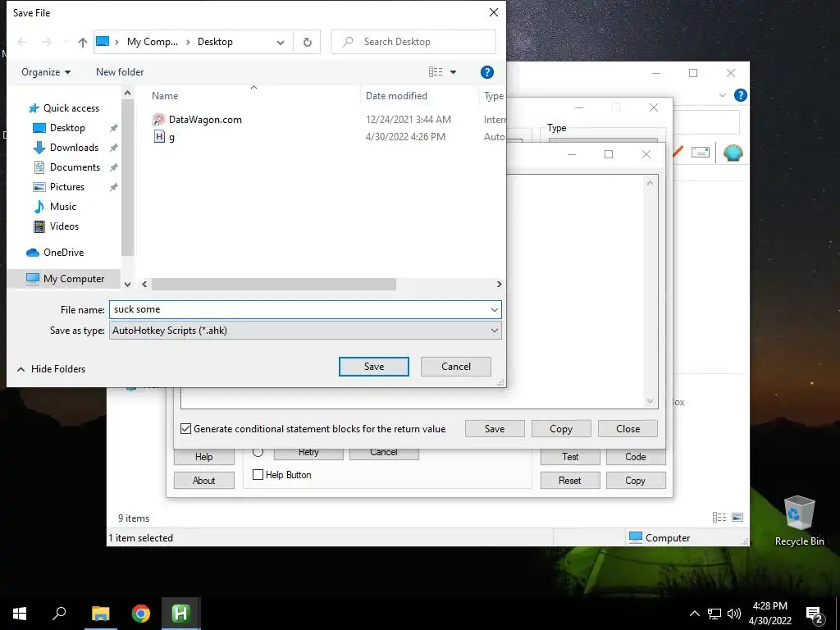Select My Computer in navigation pane

[65, 279]
